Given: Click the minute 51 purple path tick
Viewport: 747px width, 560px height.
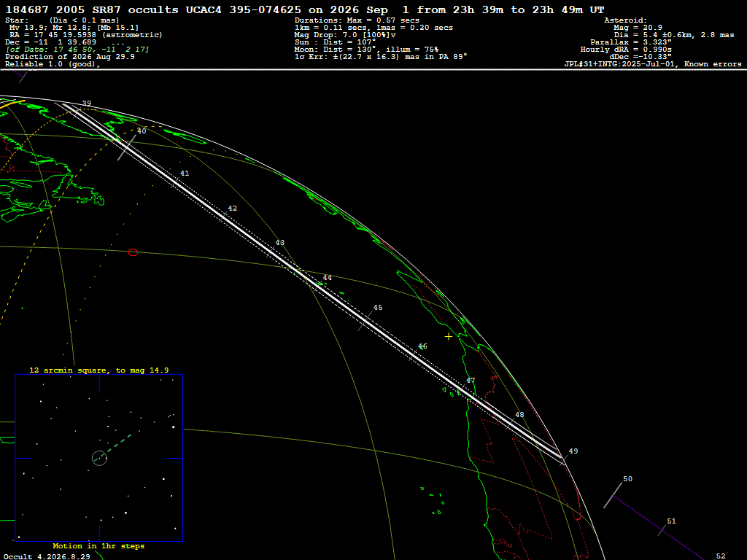Looking at the screenshot, I should click(x=662, y=529).
